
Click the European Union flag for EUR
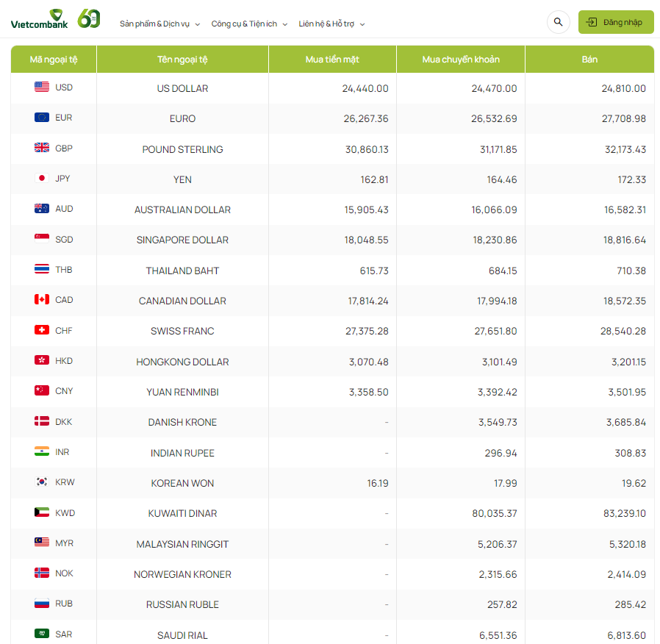pos(42,118)
